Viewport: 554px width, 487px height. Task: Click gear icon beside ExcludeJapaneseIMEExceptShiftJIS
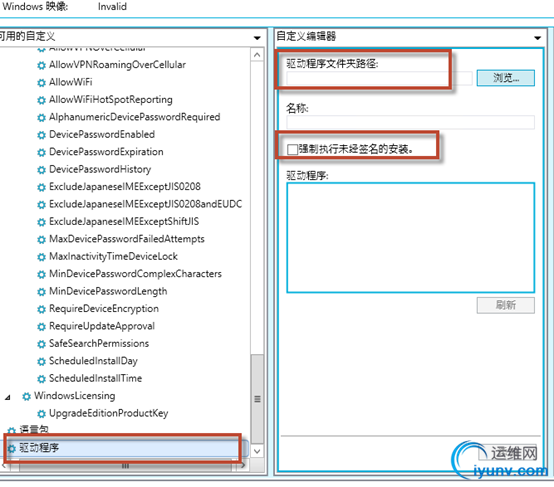tap(41, 222)
